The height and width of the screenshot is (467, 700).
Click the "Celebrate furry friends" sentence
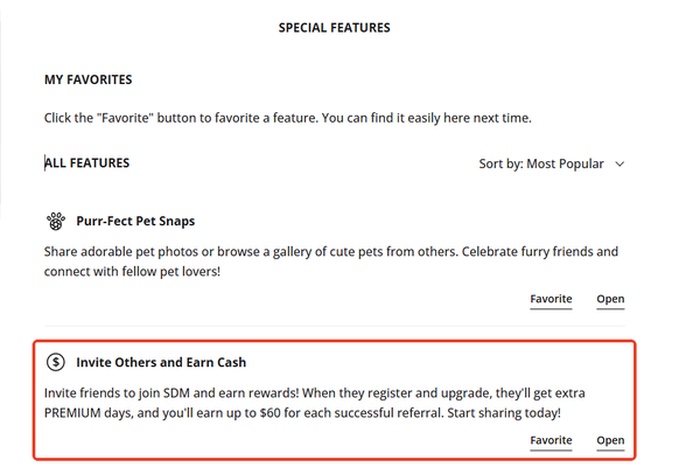(x=547, y=250)
